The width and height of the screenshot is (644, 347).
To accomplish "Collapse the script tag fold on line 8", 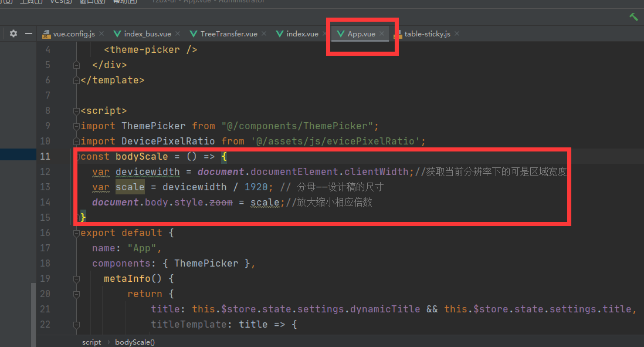I will (x=76, y=111).
